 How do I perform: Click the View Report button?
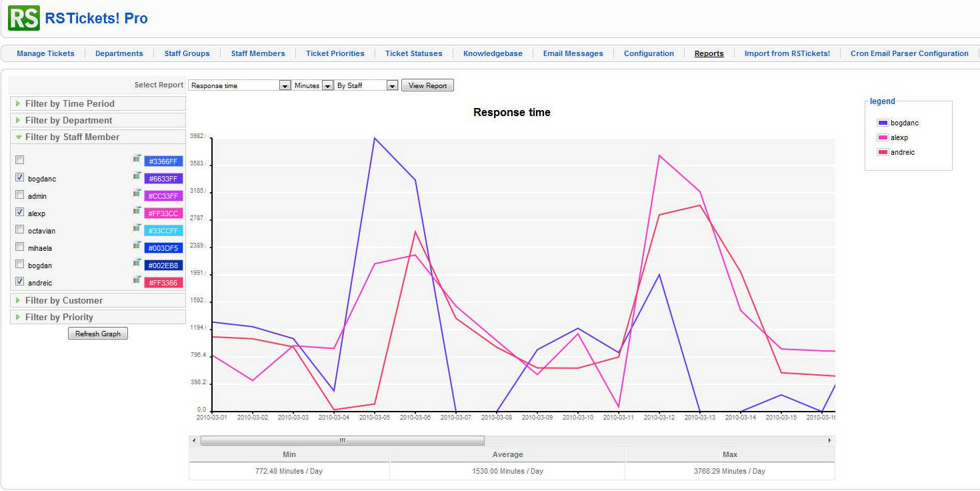(427, 85)
